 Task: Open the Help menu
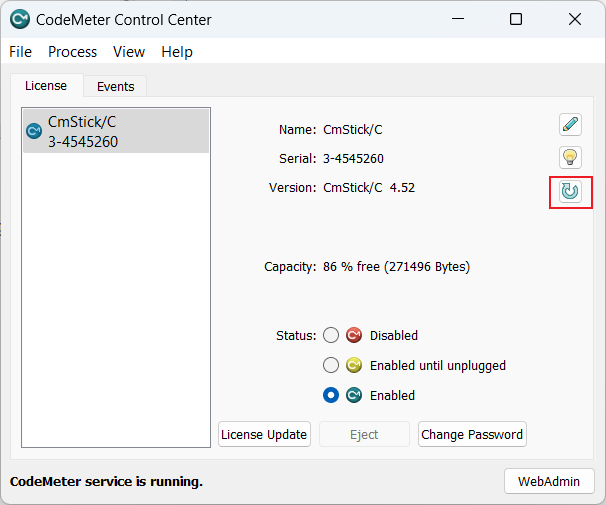coord(177,52)
